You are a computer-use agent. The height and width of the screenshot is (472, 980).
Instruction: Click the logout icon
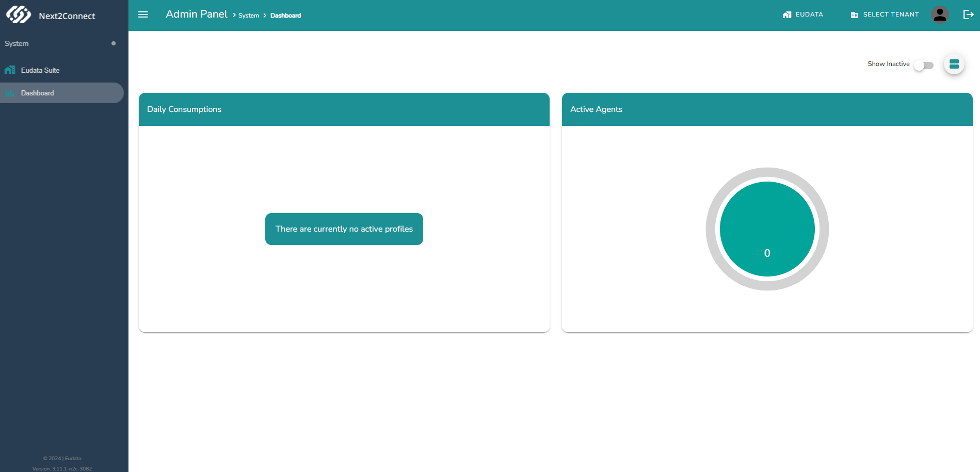click(x=969, y=14)
